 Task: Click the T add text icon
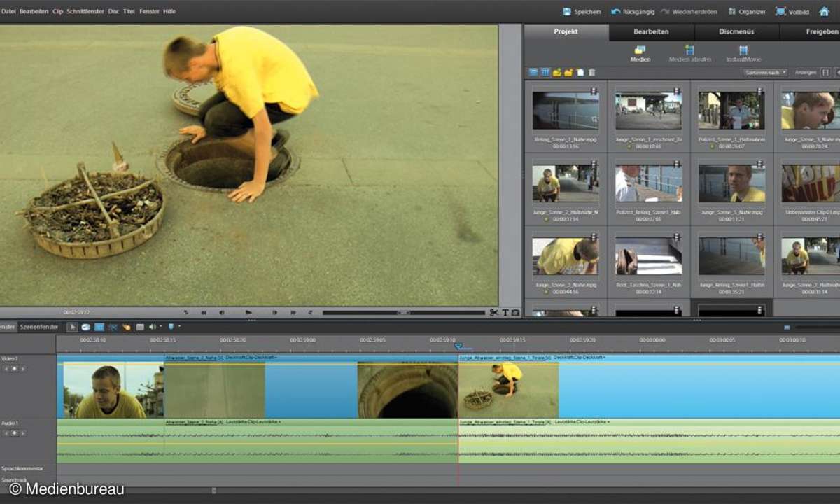pyautogui.click(x=505, y=312)
